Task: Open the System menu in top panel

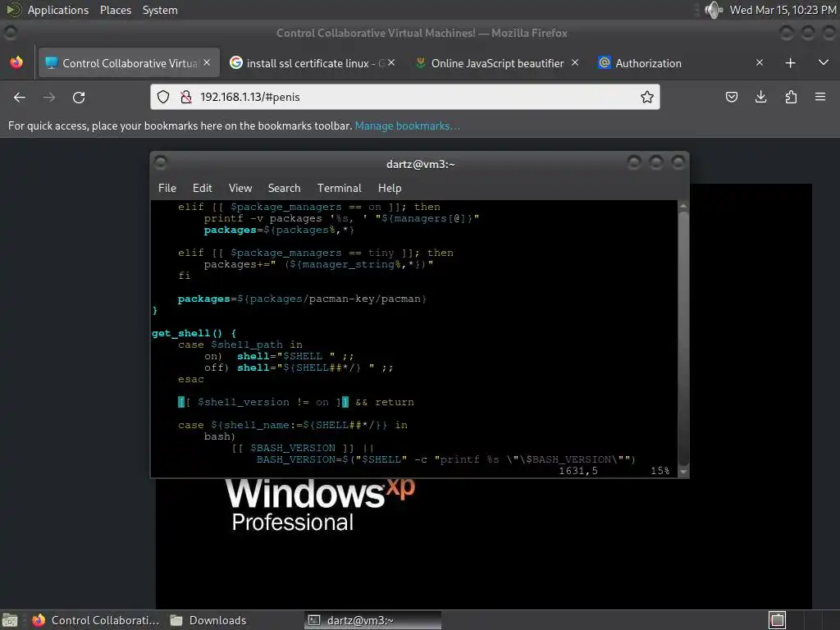Action: (160, 10)
